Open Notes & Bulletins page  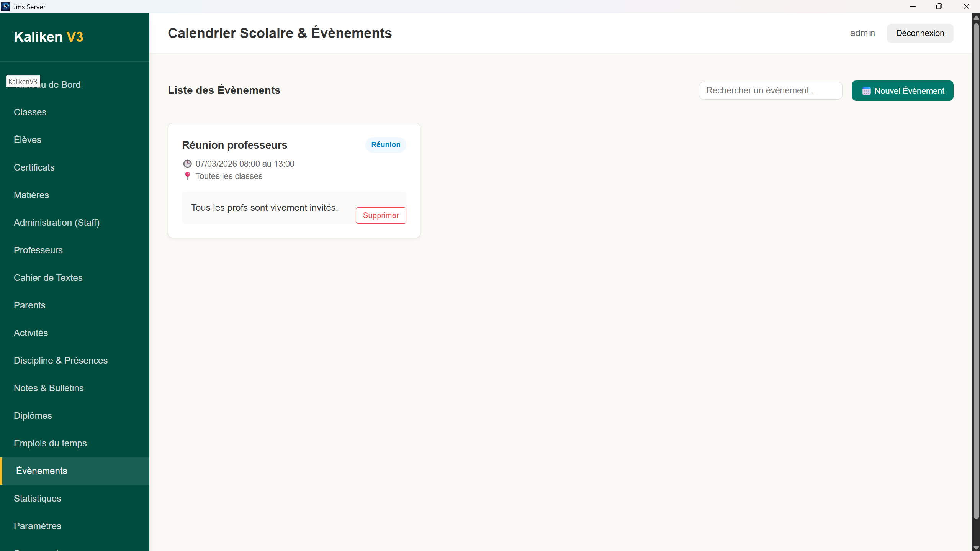coord(49,388)
